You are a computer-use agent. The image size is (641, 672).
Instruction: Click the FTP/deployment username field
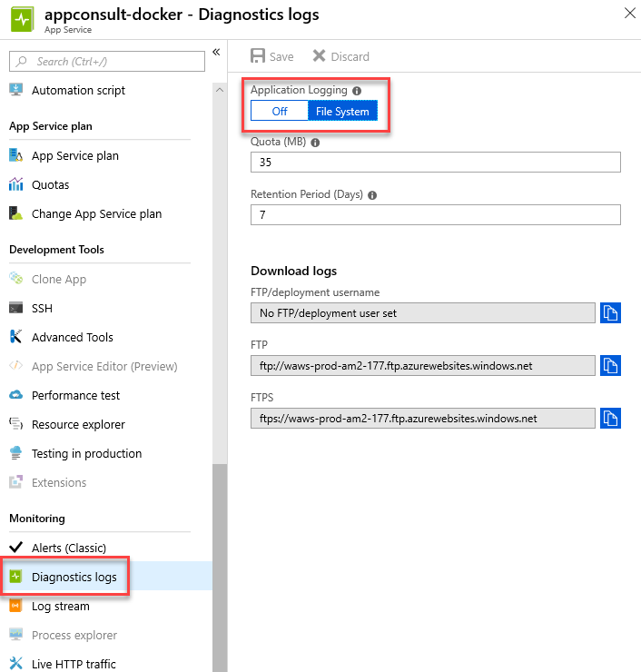[x=423, y=313]
